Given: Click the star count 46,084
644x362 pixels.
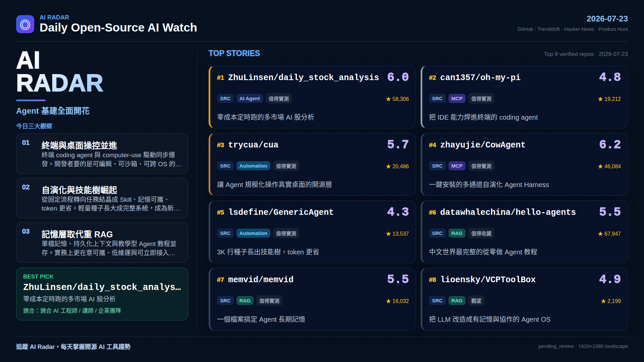Looking at the screenshot, I should pyautogui.click(x=609, y=166).
